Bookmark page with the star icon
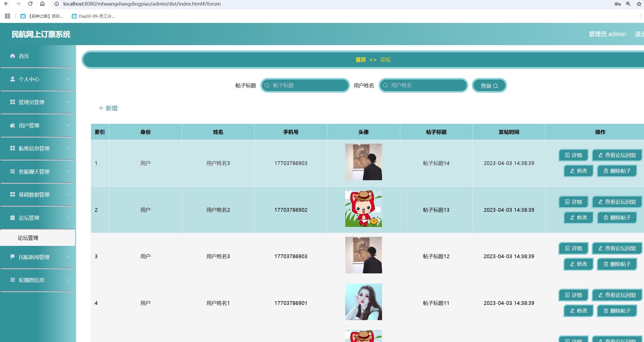644x342 pixels. pos(639,4)
